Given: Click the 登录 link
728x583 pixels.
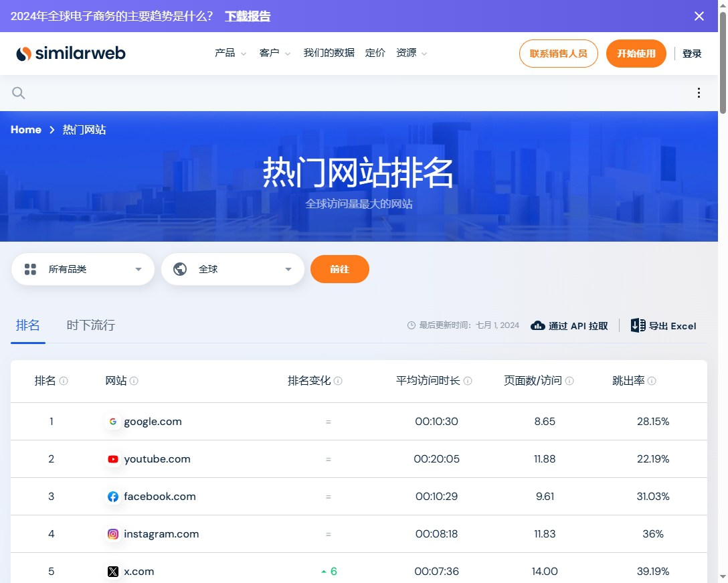Looking at the screenshot, I should (692, 54).
